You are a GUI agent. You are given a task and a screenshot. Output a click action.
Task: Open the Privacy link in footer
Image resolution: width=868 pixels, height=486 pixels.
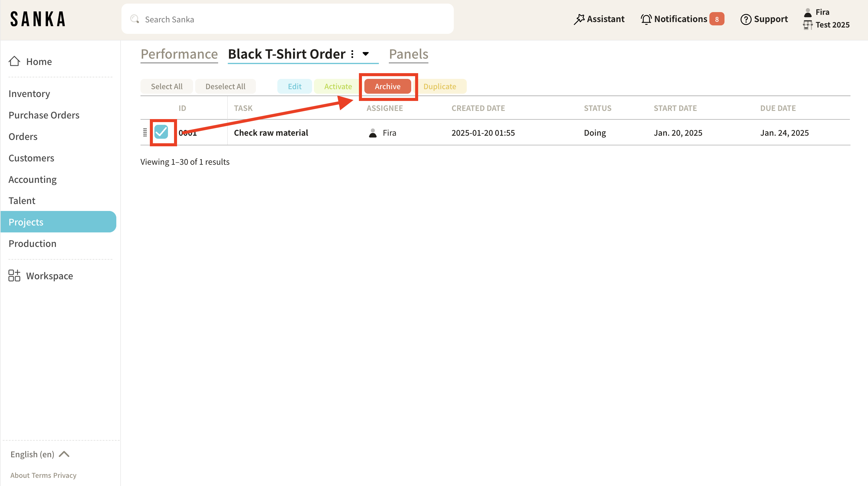click(x=65, y=475)
